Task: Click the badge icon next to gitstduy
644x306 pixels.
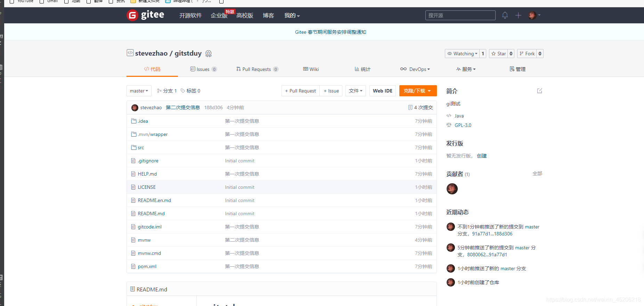Action: (x=209, y=54)
